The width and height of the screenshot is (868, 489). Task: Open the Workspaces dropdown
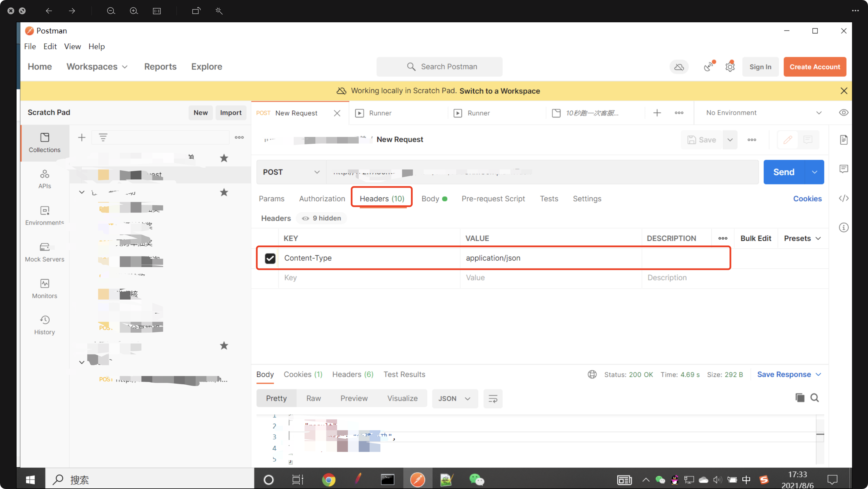click(x=97, y=67)
